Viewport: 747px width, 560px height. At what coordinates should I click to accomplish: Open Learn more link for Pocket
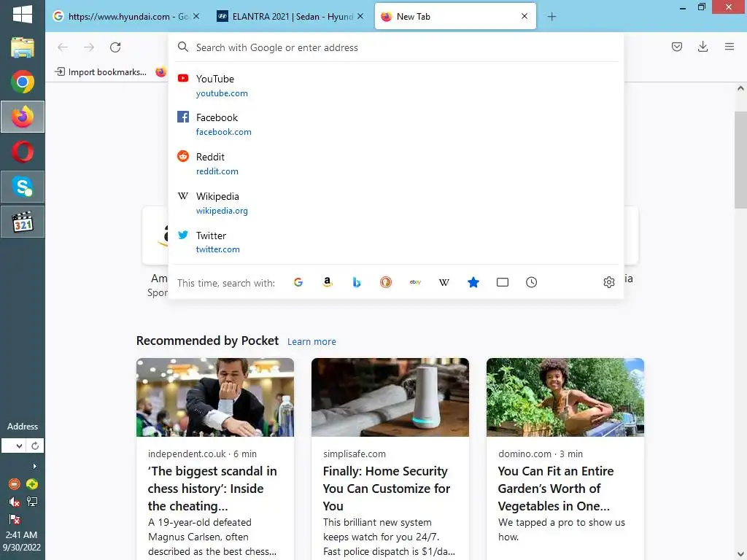(311, 341)
